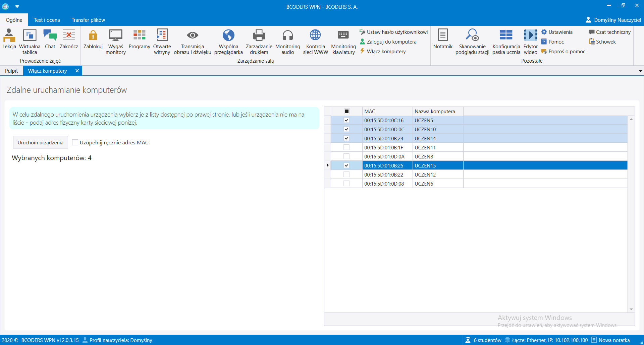Open Czat techniczny
Screen dimensions: 644x345
pos(609,32)
